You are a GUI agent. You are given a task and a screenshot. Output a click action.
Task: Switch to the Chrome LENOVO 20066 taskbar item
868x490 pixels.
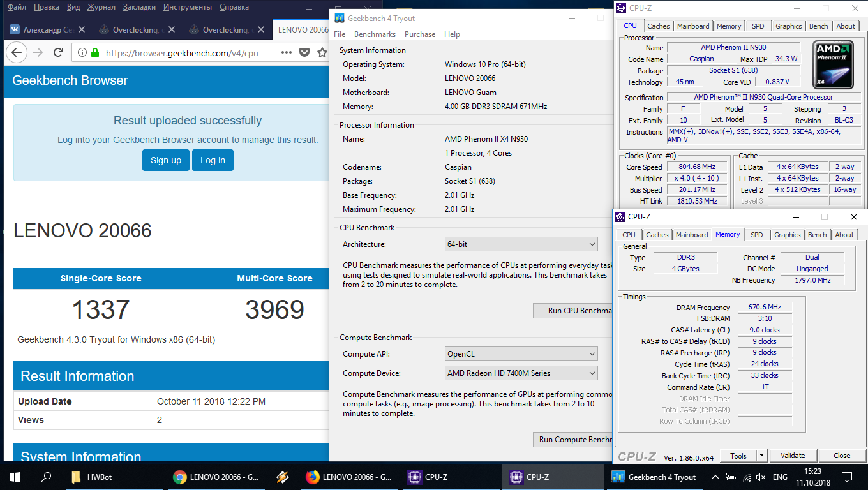coord(217,477)
